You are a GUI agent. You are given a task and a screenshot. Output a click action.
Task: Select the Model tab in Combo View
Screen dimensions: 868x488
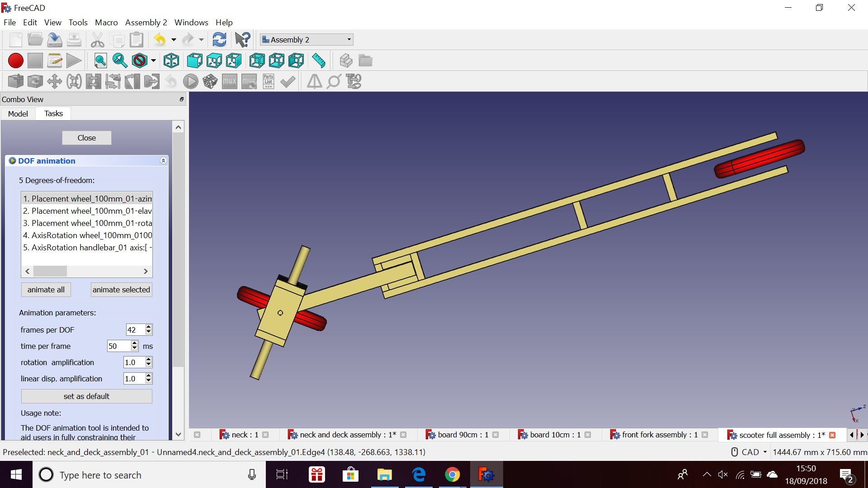point(18,113)
